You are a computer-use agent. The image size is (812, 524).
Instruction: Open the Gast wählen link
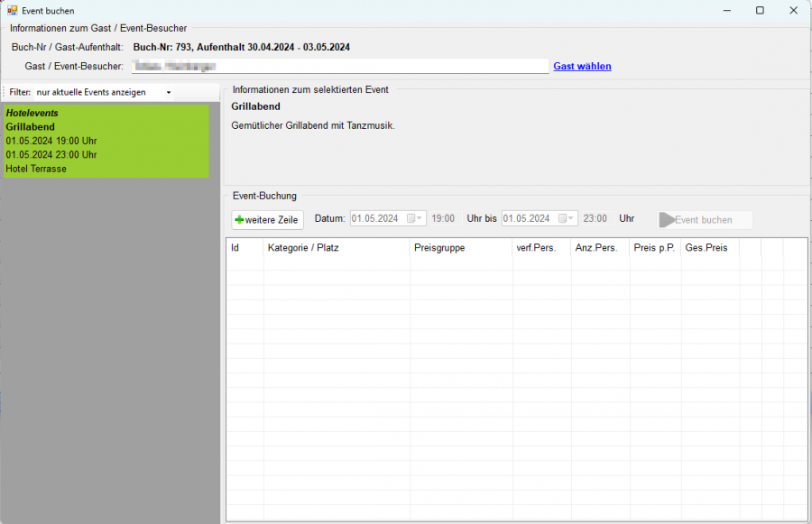click(x=582, y=66)
